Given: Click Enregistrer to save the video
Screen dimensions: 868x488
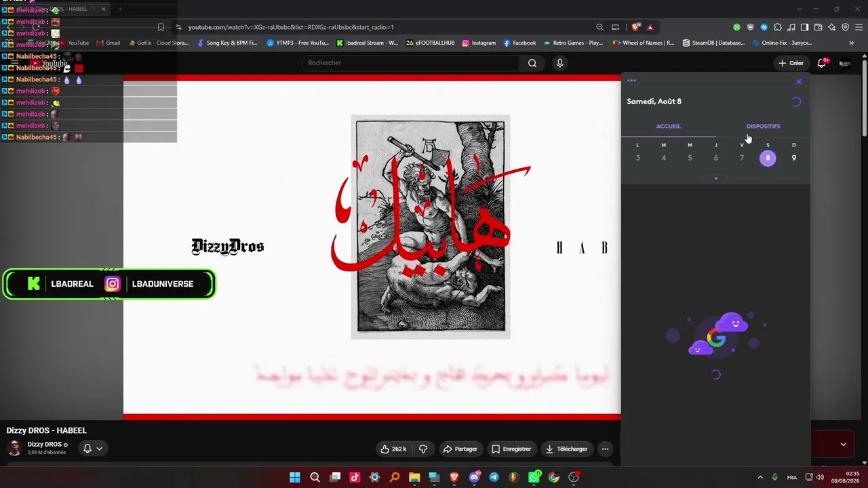Looking at the screenshot, I should [511, 449].
